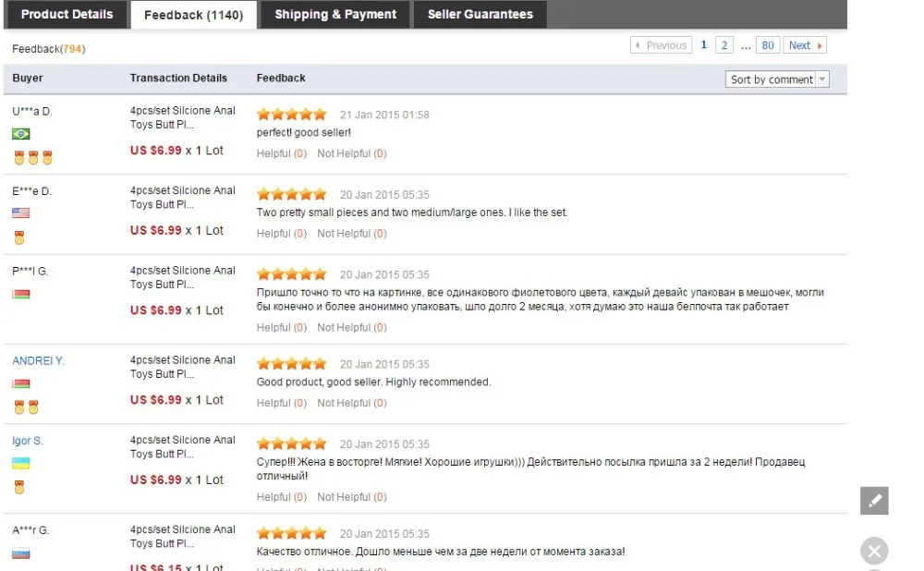Mark Igor S. review Not Helpful
Viewport: 924px width, 571px height.
point(352,497)
